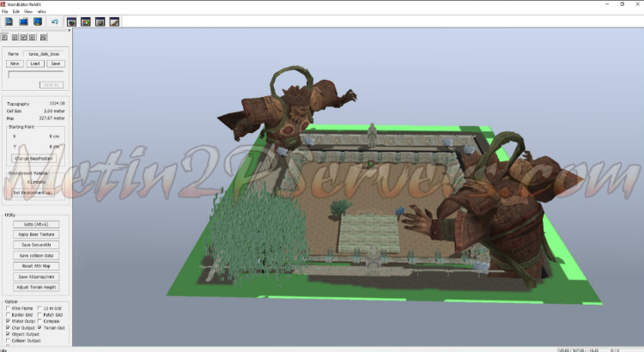Click the Starting Point X value
Viewport: 644px width, 352px height.
[x=54, y=137]
